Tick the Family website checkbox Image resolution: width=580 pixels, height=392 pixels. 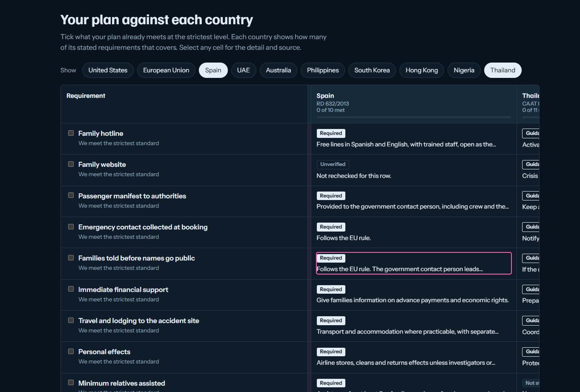pos(71,164)
